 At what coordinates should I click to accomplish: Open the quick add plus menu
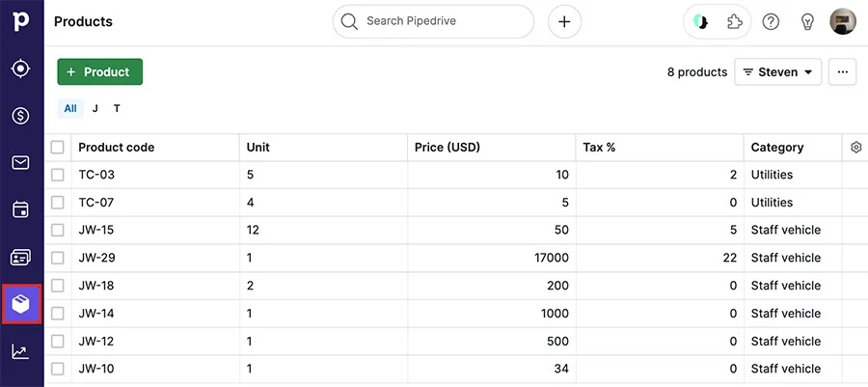tap(564, 21)
